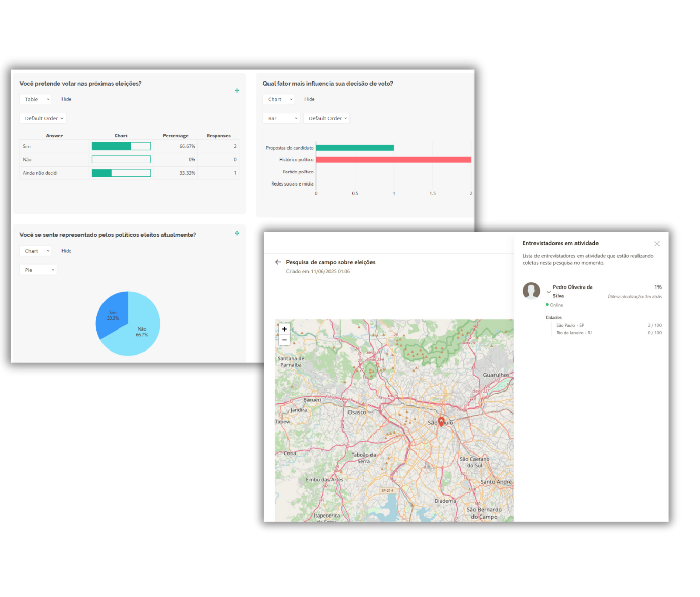Open Default Order dropdown next to Bar
The height and width of the screenshot is (597, 700).
coord(327,118)
